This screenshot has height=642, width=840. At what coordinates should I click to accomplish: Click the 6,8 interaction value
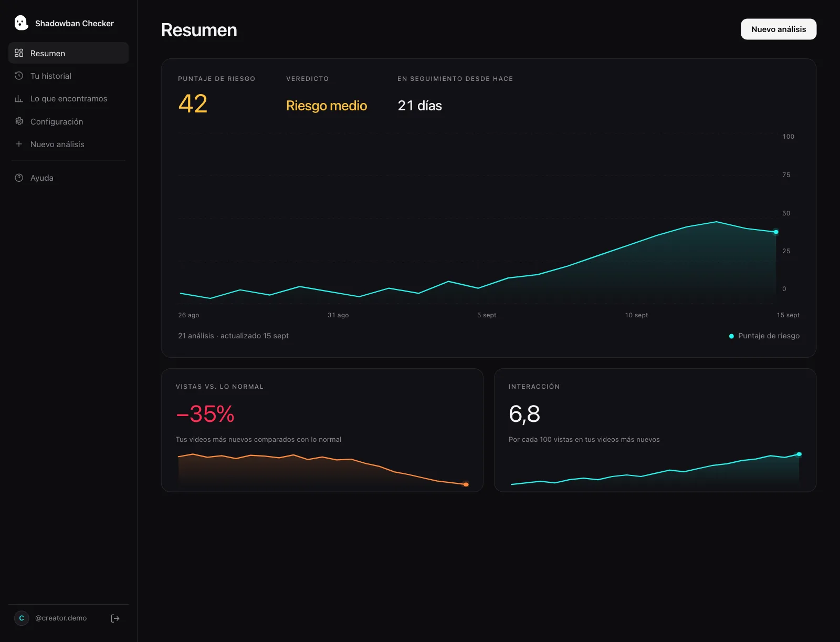point(524,414)
